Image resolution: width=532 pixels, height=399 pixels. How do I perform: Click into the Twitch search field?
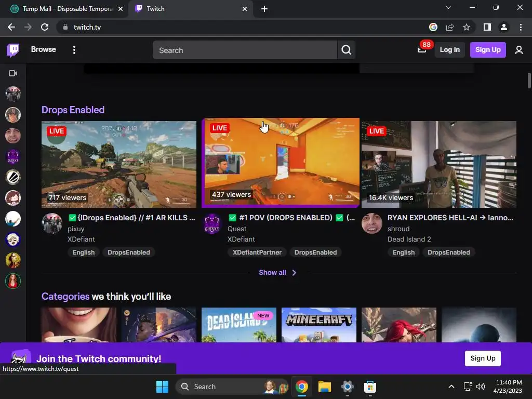tap(245, 50)
